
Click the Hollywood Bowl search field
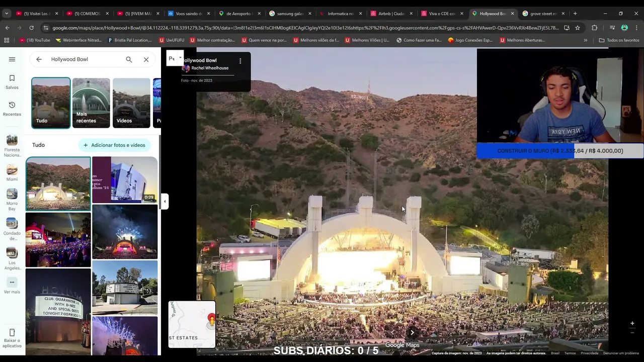tap(85, 59)
